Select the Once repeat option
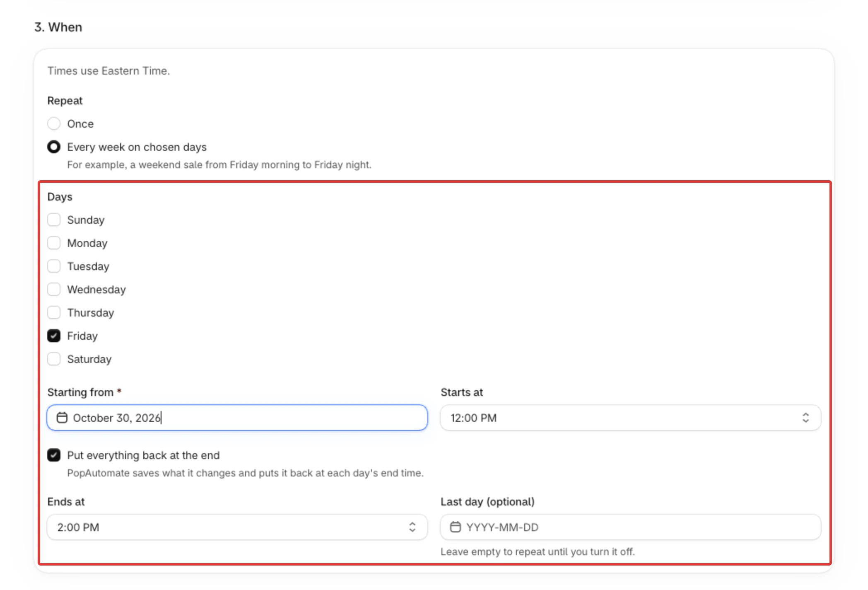The width and height of the screenshot is (868, 590). (x=54, y=123)
